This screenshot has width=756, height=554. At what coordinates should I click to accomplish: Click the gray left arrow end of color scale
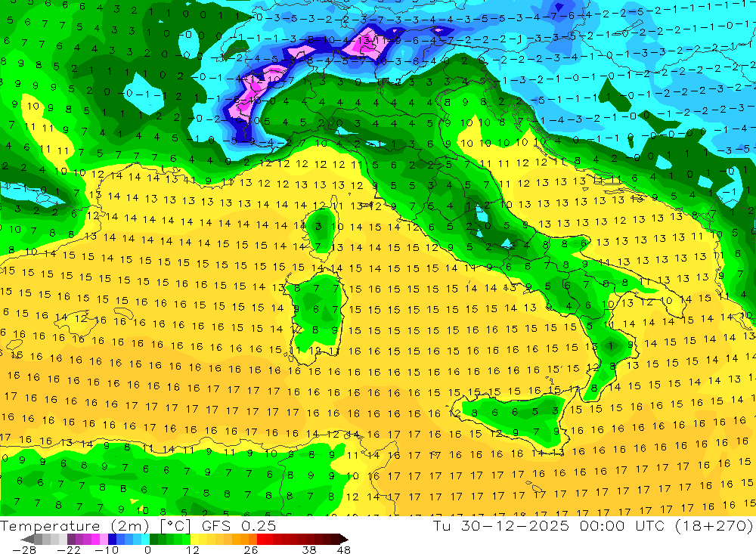coord(27,539)
